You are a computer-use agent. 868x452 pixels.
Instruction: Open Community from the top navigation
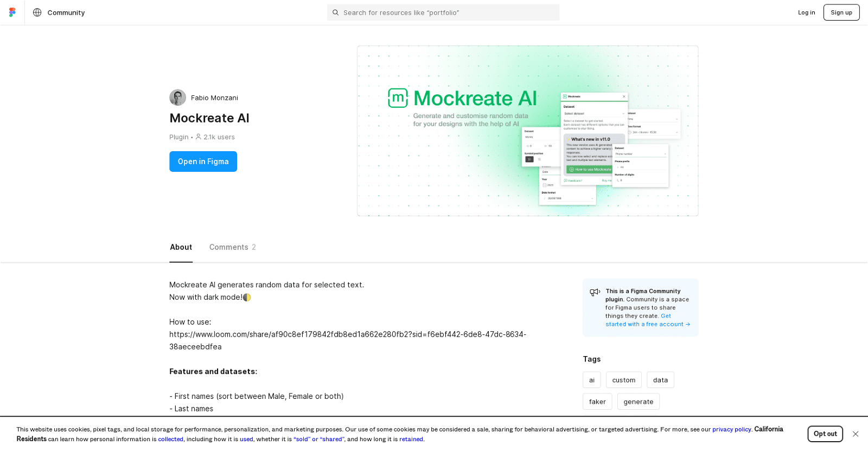tap(66, 12)
